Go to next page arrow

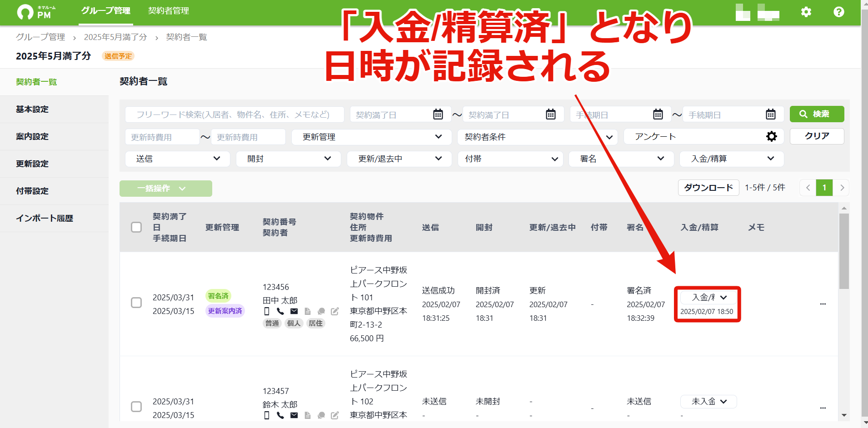[x=842, y=188]
